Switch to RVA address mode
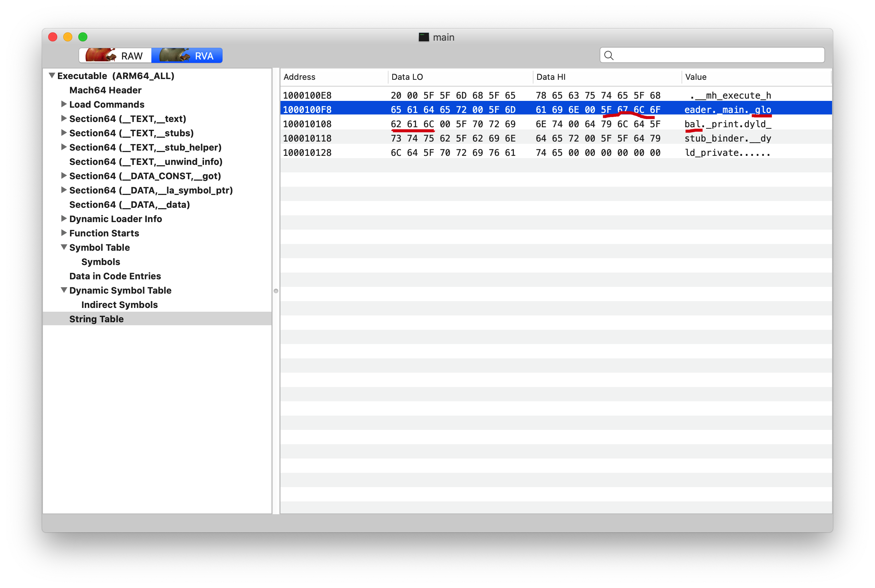The width and height of the screenshot is (875, 588). click(187, 56)
